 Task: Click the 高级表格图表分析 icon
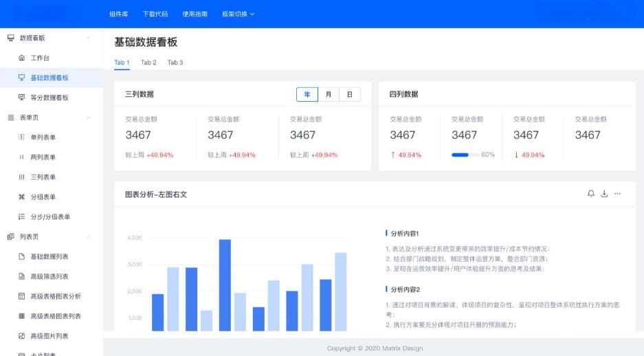coord(22,296)
